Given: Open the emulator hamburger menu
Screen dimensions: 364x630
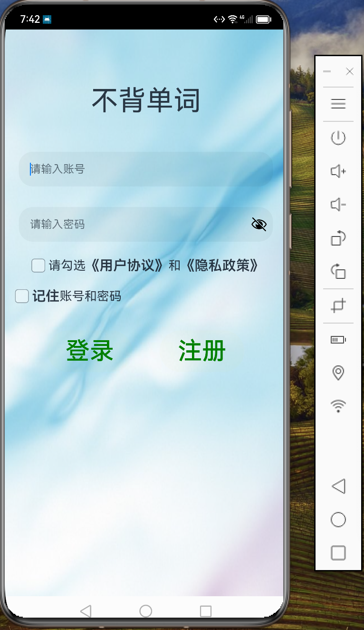Looking at the screenshot, I should tap(338, 104).
